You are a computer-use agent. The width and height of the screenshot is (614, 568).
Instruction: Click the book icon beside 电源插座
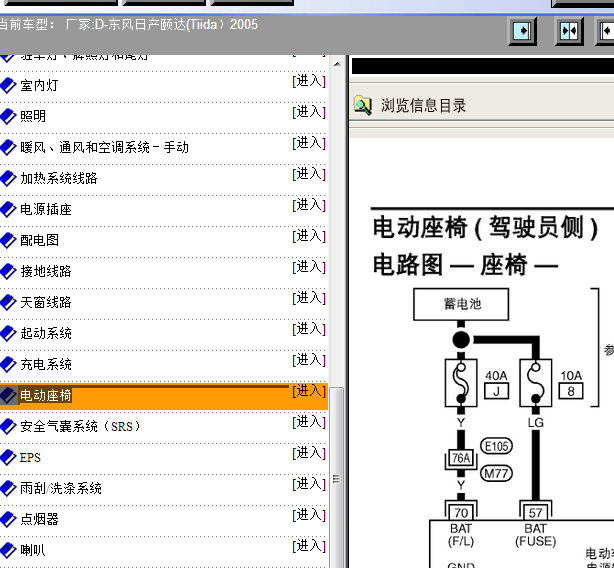pyautogui.click(x=8, y=209)
